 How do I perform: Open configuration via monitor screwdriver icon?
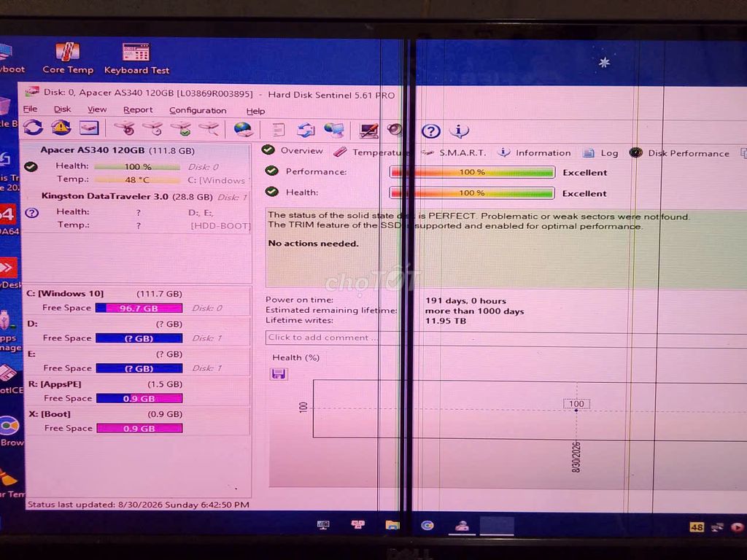coord(368,130)
